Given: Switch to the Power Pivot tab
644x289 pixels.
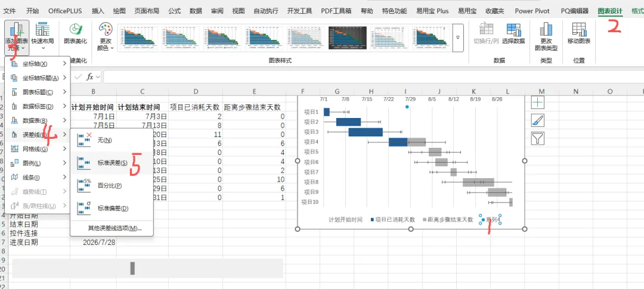Looking at the screenshot, I should (x=532, y=11).
